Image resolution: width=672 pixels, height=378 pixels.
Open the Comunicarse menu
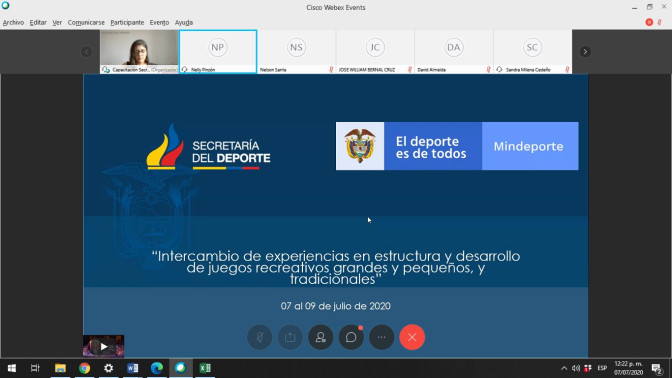click(86, 22)
